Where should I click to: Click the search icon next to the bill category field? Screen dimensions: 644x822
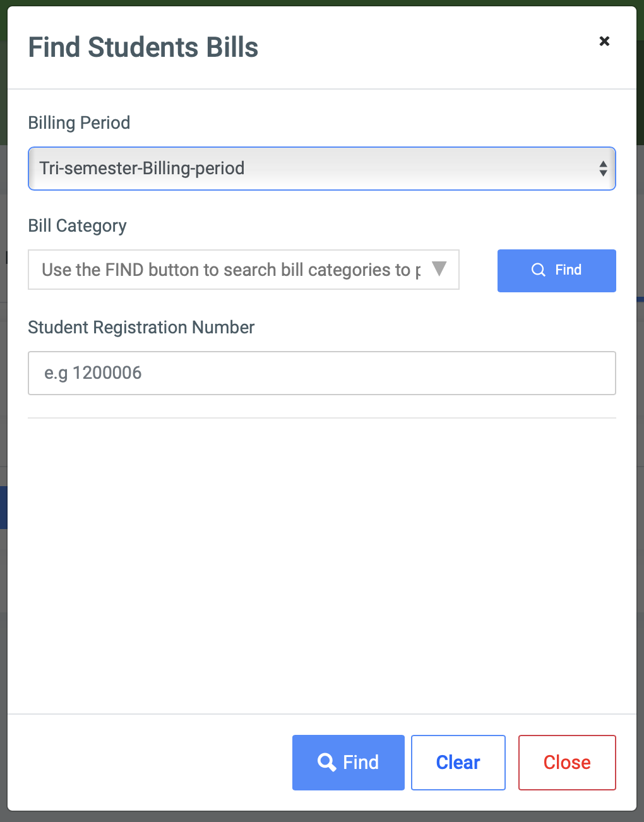538,270
